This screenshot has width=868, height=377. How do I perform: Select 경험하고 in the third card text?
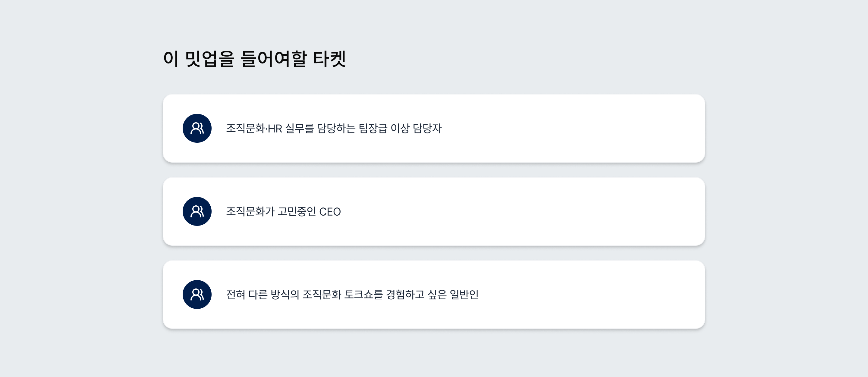click(405, 294)
